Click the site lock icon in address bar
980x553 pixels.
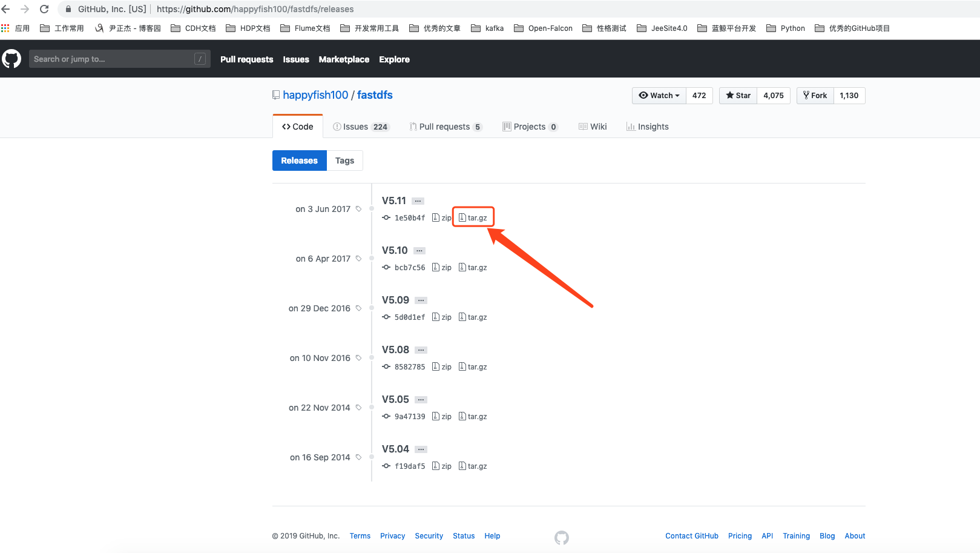(68, 9)
